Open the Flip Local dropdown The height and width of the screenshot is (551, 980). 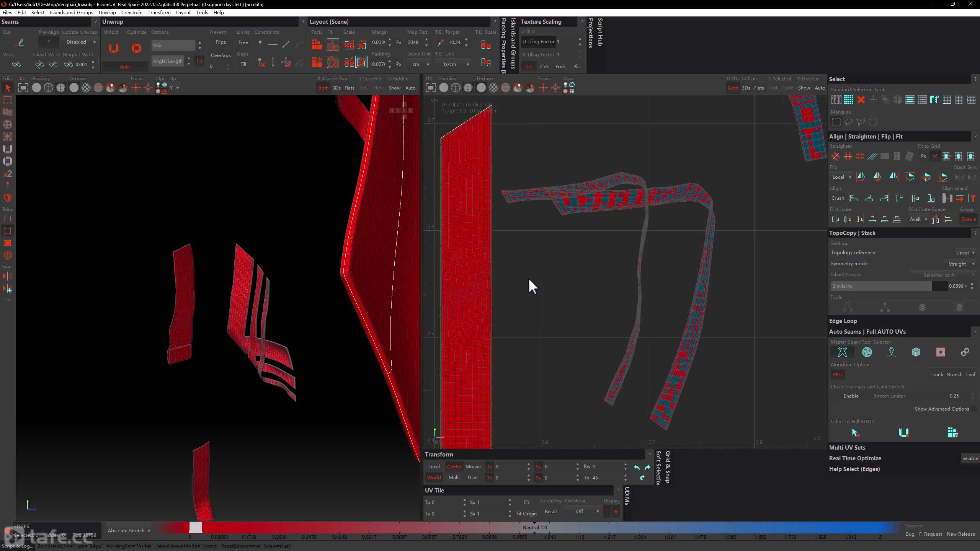click(x=841, y=177)
